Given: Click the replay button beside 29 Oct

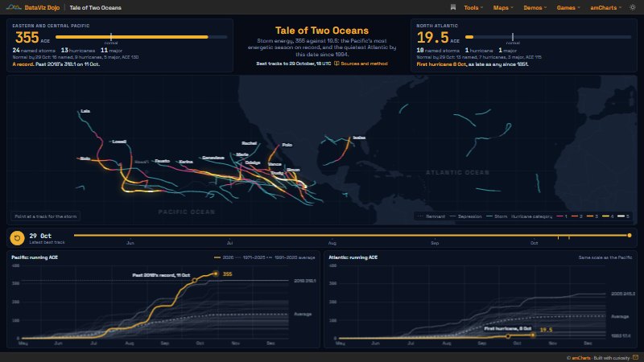Looking at the screenshot, I should [x=17, y=238].
